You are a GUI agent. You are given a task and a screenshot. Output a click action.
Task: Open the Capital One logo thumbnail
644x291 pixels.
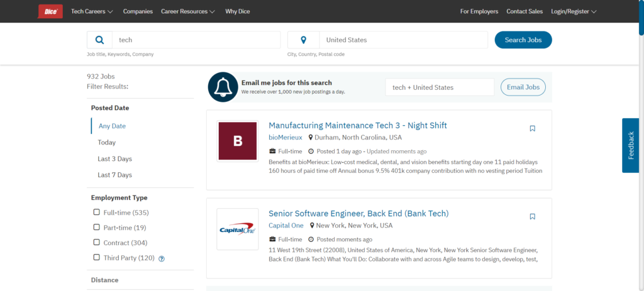238,229
